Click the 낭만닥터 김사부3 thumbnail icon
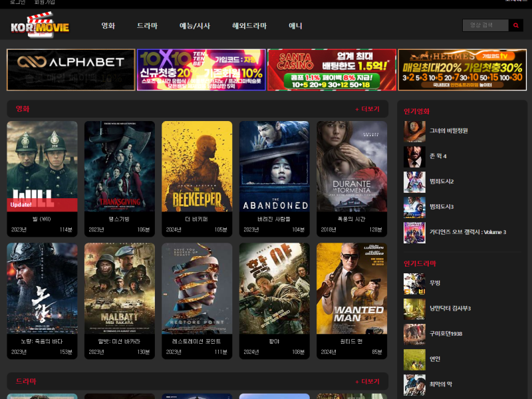This screenshot has width=532, height=399. pyautogui.click(x=414, y=309)
